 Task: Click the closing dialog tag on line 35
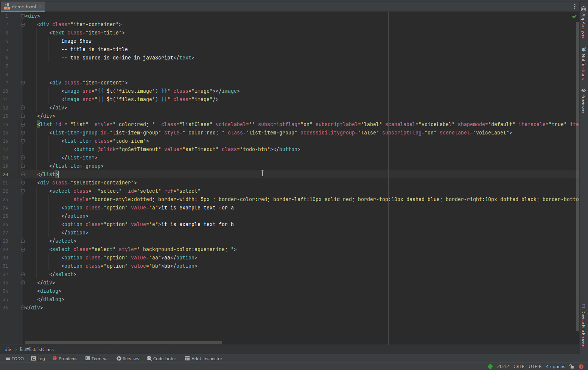point(51,299)
